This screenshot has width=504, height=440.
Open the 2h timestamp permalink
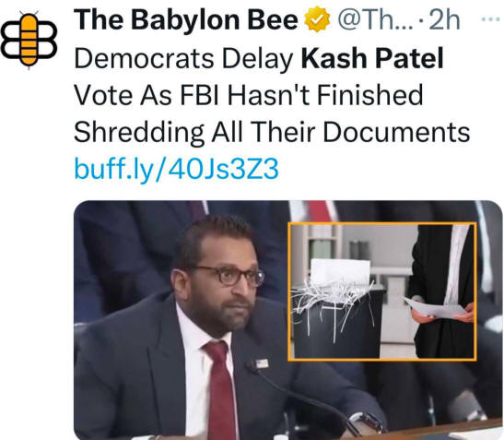click(444, 20)
